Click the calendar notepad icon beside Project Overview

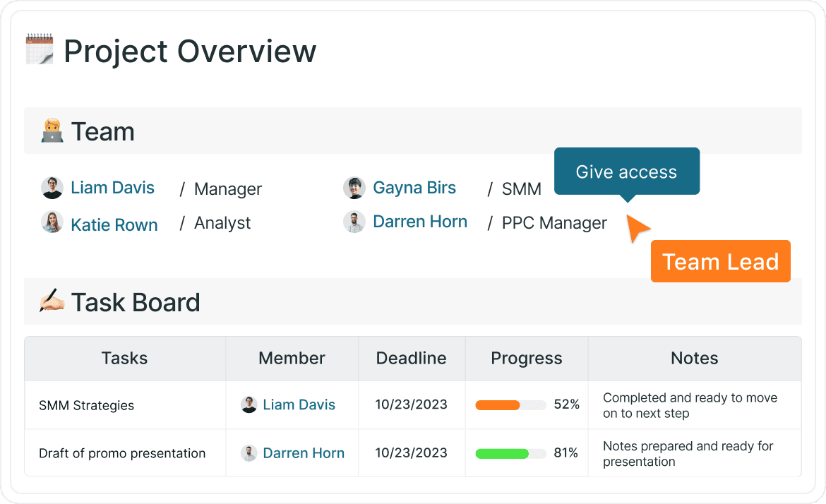coord(40,49)
